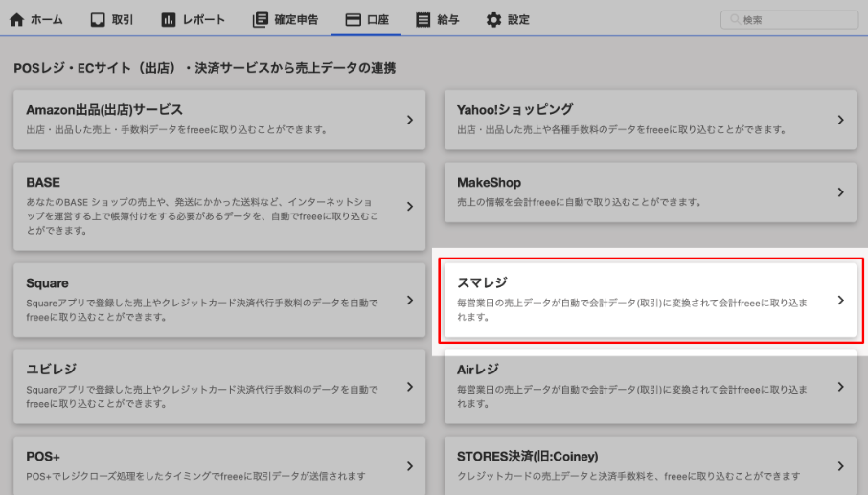Expand the Amazon出品(出店)サービス chevron arrow

coord(409,120)
